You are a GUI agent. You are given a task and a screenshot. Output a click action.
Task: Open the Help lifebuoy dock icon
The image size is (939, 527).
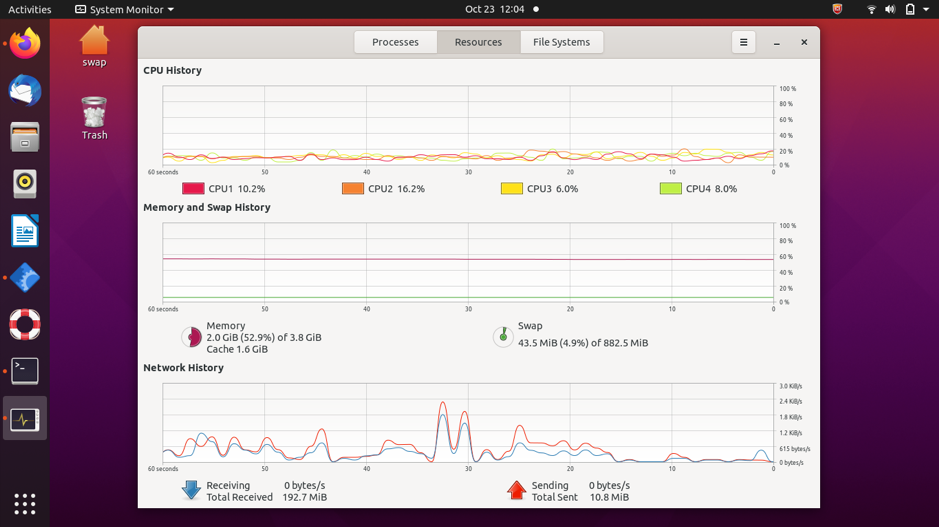point(25,324)
